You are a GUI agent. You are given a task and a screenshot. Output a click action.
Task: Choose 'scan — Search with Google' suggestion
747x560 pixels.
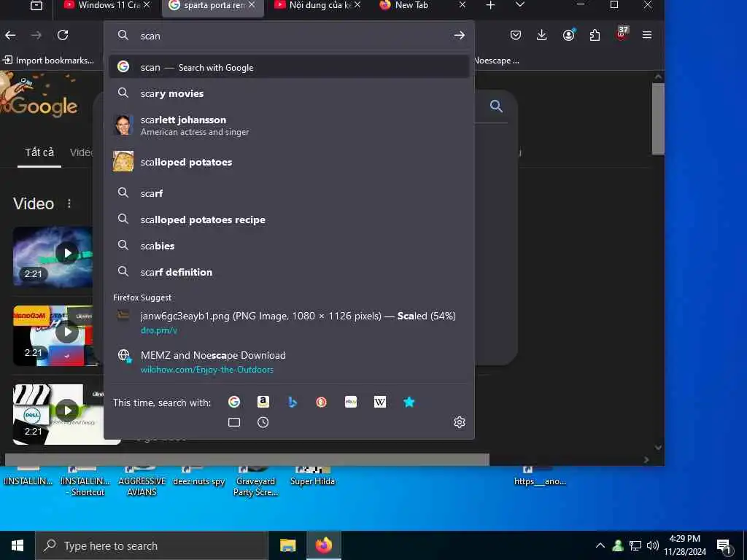[x=289, y=67]
